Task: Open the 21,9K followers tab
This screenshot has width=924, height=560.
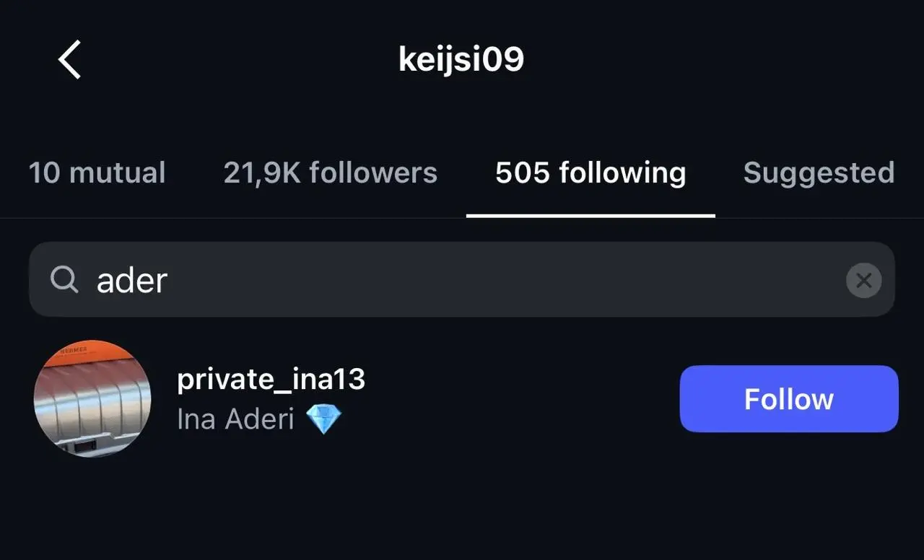Action: (x=330, y=173)
